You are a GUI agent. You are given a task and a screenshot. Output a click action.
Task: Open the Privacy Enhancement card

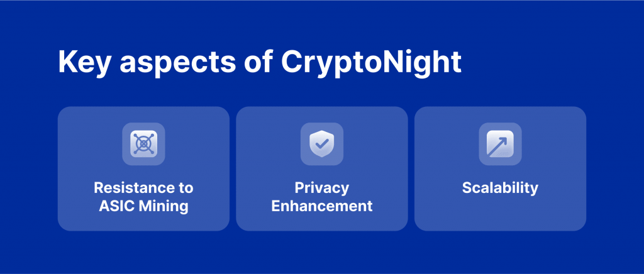[x=321, y=168]
